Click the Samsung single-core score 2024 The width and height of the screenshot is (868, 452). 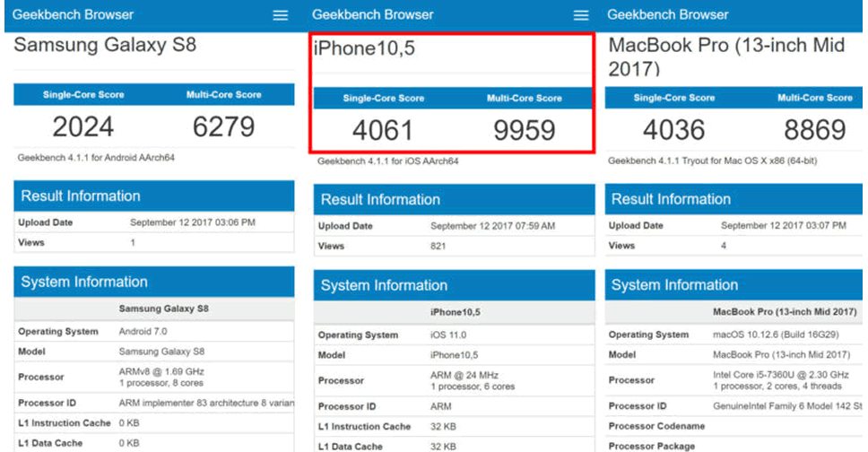click(83, 127)
